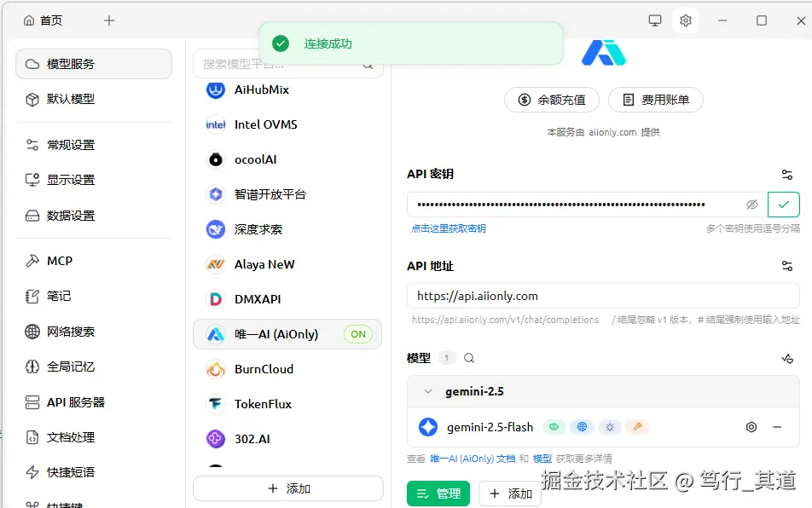Search models with magnifier next to 模型
Screen dimensions: 812x508
[x=469, y=358]
